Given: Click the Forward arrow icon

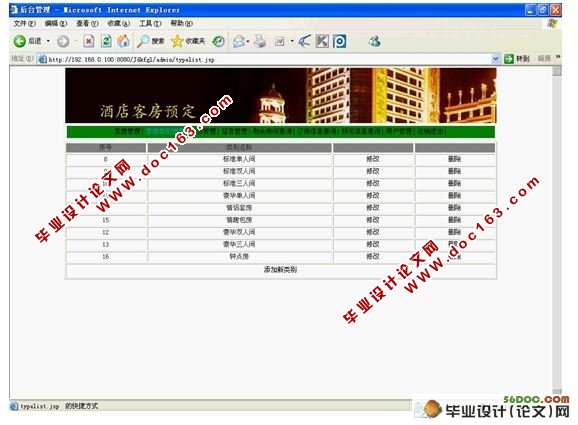Looking at the screenshot, I should click(x=63, y=41).
